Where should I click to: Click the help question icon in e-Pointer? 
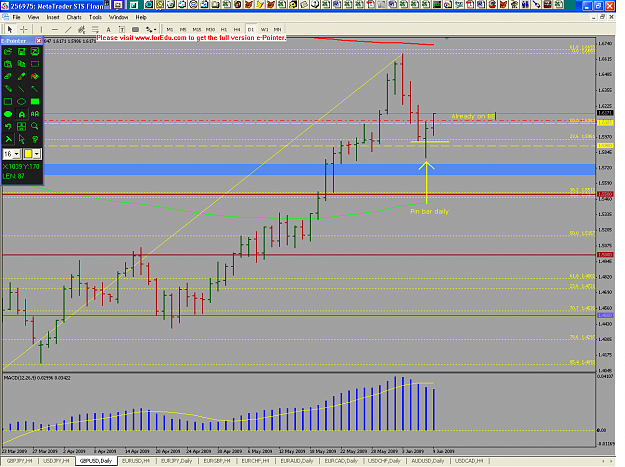pyautogui.click(x=35, y=139)
